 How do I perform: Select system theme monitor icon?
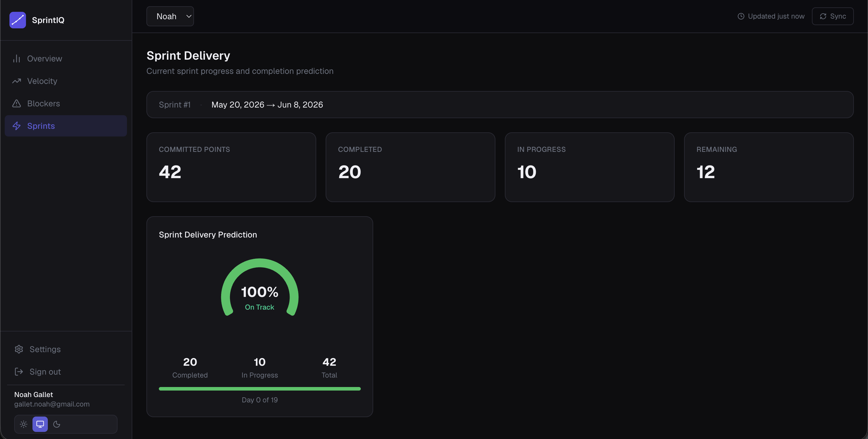click(x=40, y=424)
